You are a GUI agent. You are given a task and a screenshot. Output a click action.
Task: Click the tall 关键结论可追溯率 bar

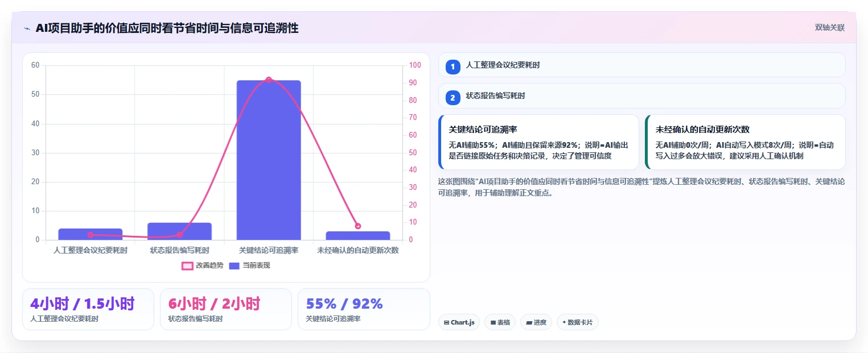(269, 160)
